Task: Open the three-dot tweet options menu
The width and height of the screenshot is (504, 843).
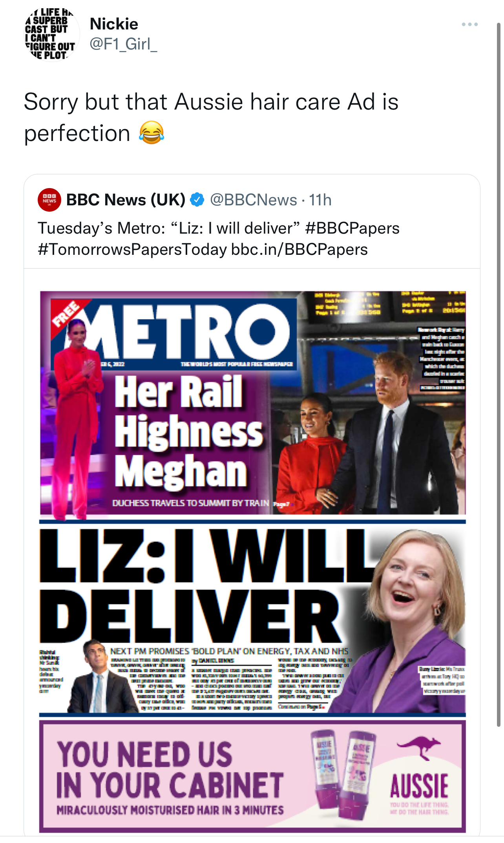Action: (x=469, y=24)
